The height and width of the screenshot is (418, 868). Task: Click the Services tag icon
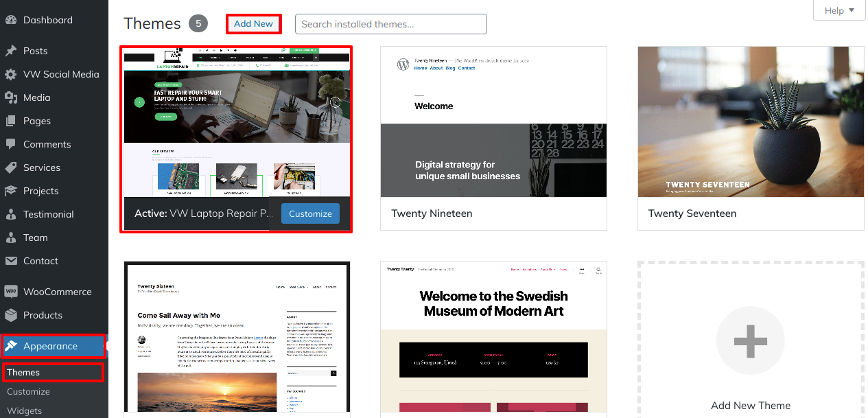click(x=11, y=167)
